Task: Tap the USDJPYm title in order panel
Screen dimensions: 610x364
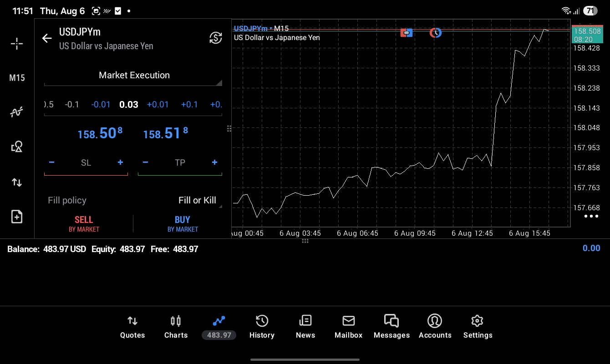Action: click(80, 32)
